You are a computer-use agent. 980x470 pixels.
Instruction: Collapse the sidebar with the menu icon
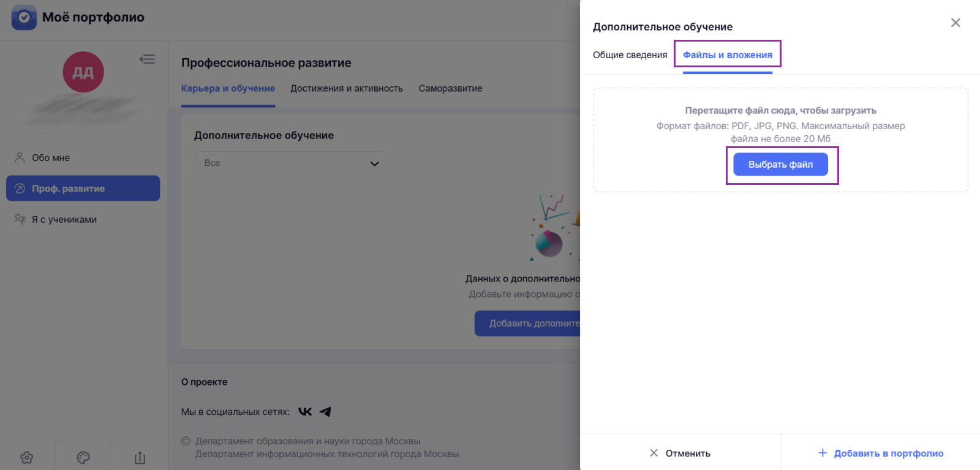click(x=147, y=59)
